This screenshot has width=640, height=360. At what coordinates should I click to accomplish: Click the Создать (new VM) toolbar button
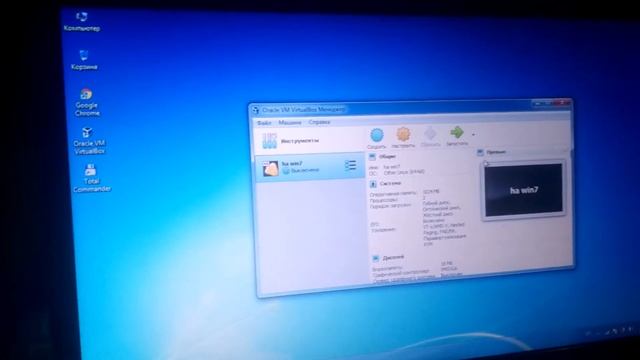click(376, 138)
